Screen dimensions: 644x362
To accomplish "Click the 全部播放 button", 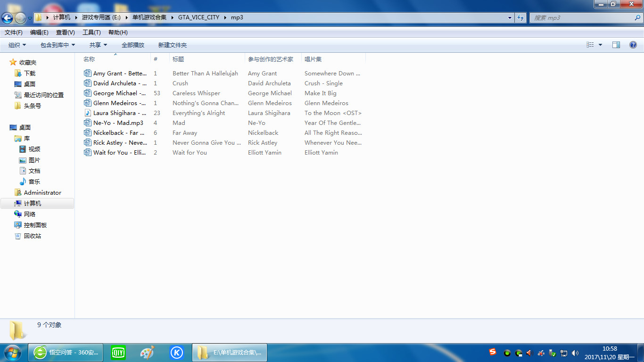I will 133,45.
